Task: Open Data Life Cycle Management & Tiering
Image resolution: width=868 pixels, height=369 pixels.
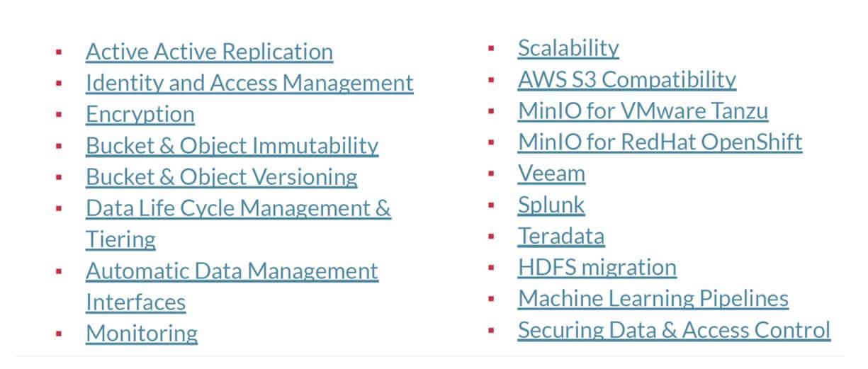Action: point(238,223)
